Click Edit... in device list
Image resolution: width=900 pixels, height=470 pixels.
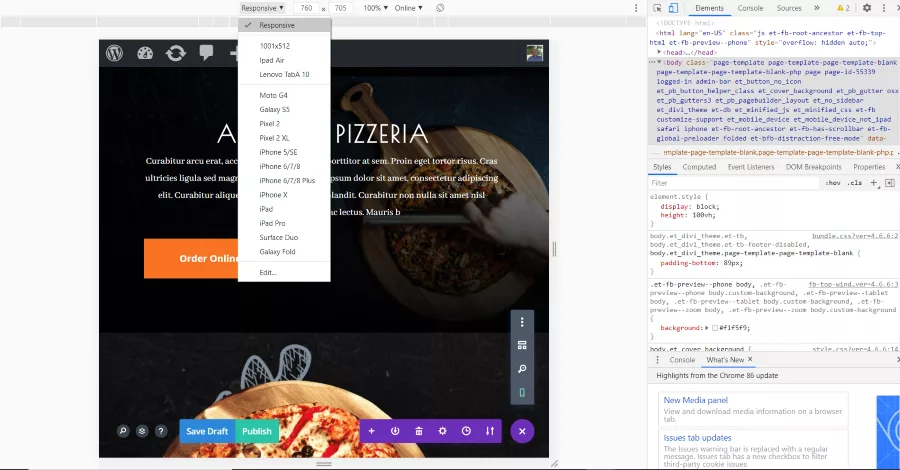pyautogui.click(x=285, y=273)
